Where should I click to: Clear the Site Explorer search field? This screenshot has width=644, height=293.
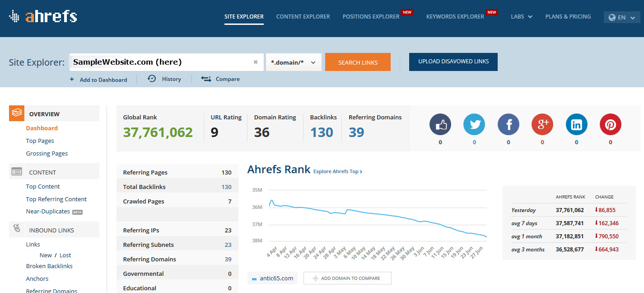pyautogui.click(x=256, y=62)
